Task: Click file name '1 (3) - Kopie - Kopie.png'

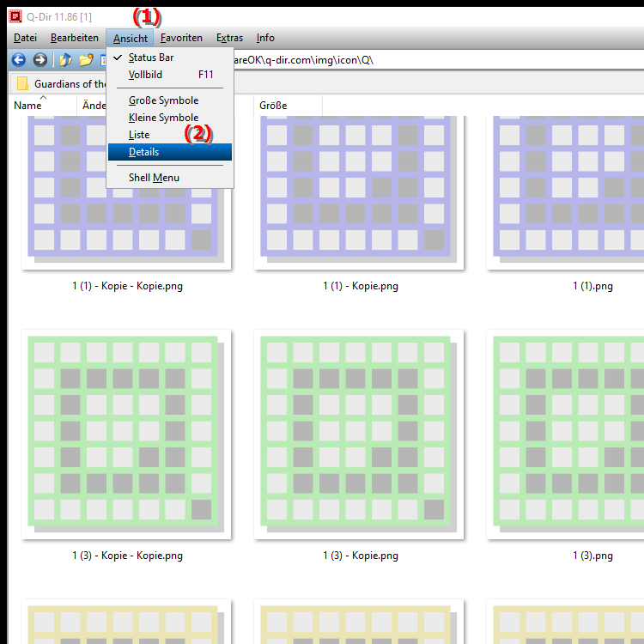Action: 127,556
